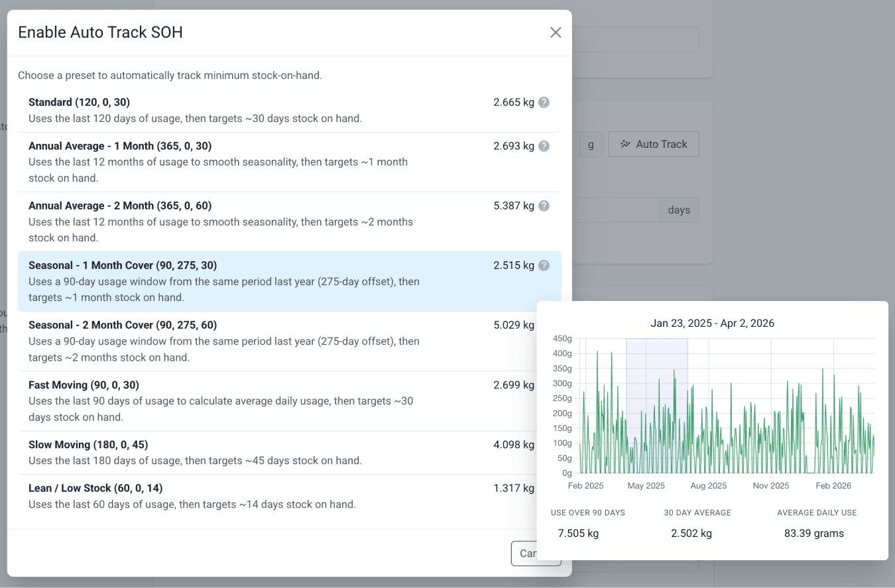895x588 pixels.
Task: Click the 83.39 grams average daily use
Action: click(x=814, y=533)
